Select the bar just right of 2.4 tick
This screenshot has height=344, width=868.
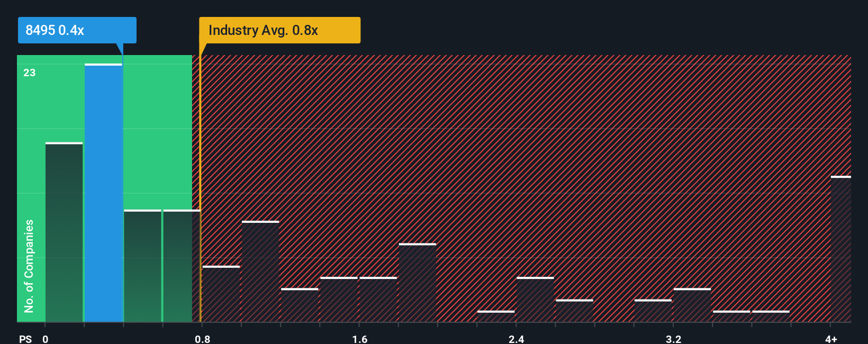click(x=535, y=299)
